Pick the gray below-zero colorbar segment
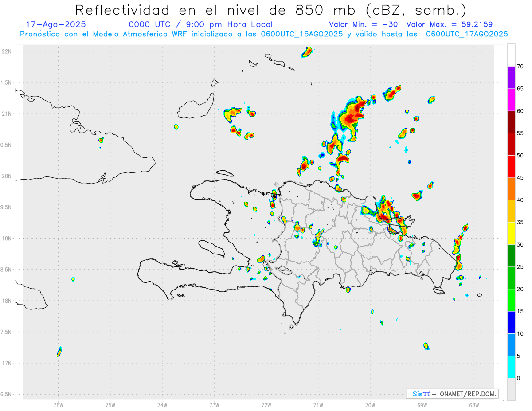Viewport: 532px width, 411px height. (x=511, y=389)
